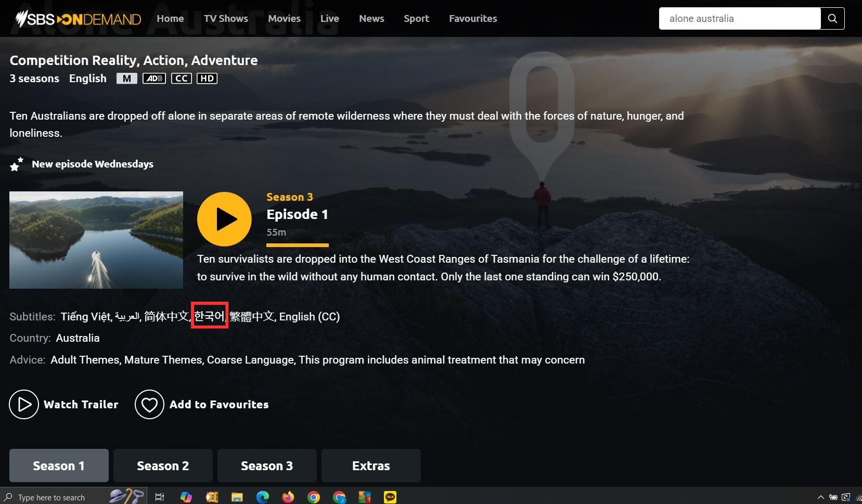Screen dimensions: 862x504
Task: Click the star icon beside New episode Wednesdays
Action: tap(17, 164)
